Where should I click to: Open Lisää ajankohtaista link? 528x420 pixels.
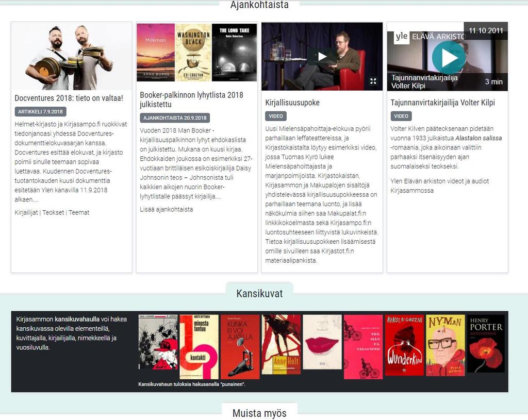[x=167, y=209]
